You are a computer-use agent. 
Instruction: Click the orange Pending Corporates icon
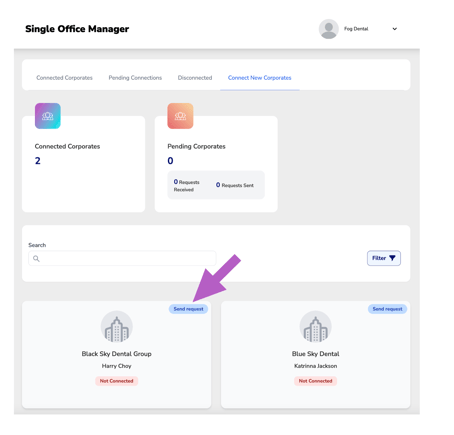click(x=180, y=116)
